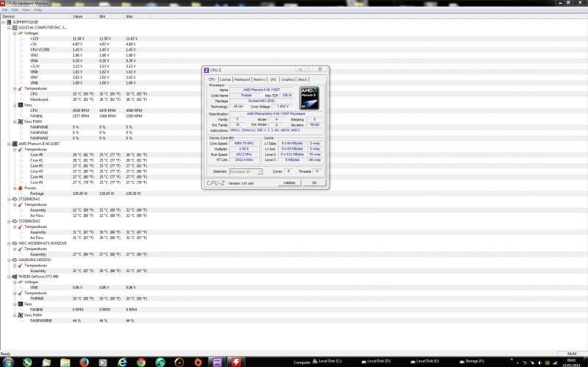Click the Fans icon under ASUSTeK
588x367 pixels.
(21, 105)
